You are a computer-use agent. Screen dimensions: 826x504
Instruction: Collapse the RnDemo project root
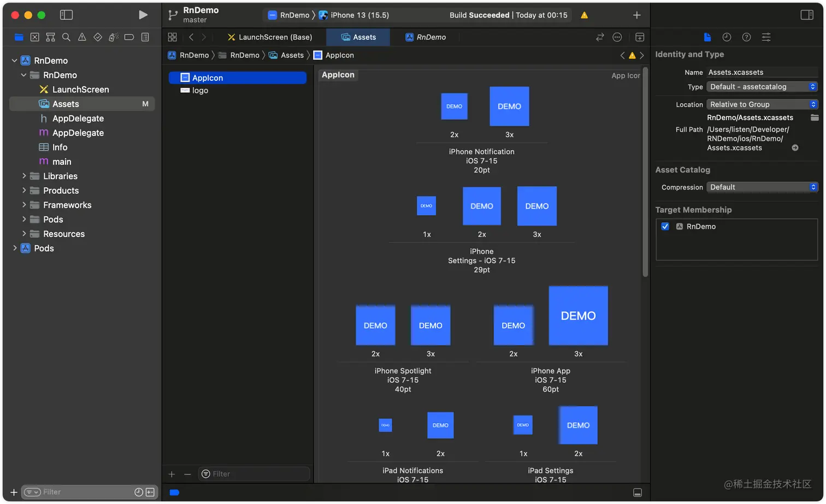15,61
